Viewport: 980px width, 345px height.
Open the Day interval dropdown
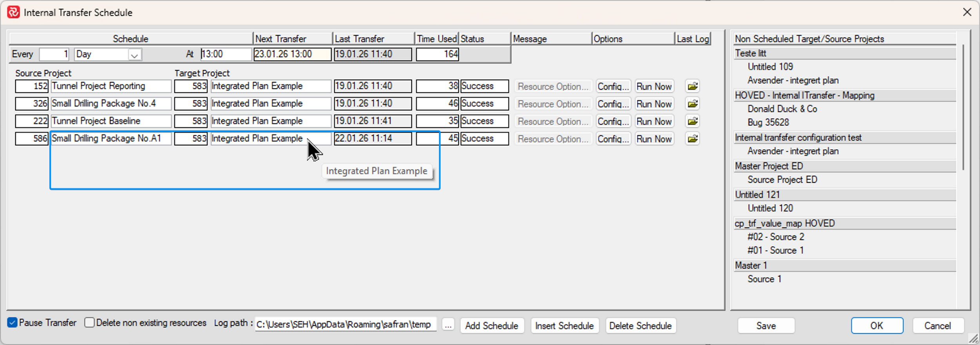click(x=134, y=55)
